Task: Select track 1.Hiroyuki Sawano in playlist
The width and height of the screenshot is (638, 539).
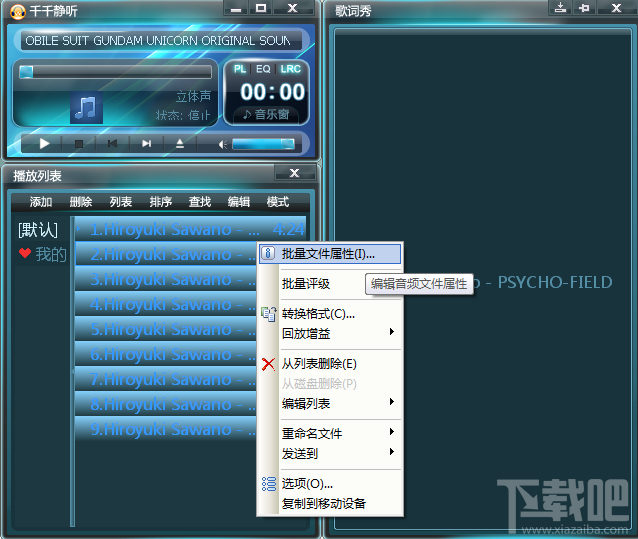Action: (190, 229)
